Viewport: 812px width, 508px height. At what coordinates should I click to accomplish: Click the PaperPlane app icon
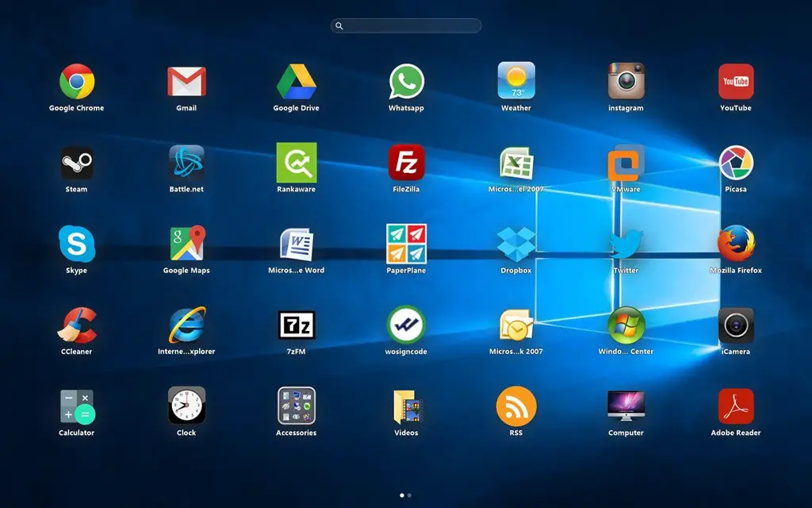407,244
